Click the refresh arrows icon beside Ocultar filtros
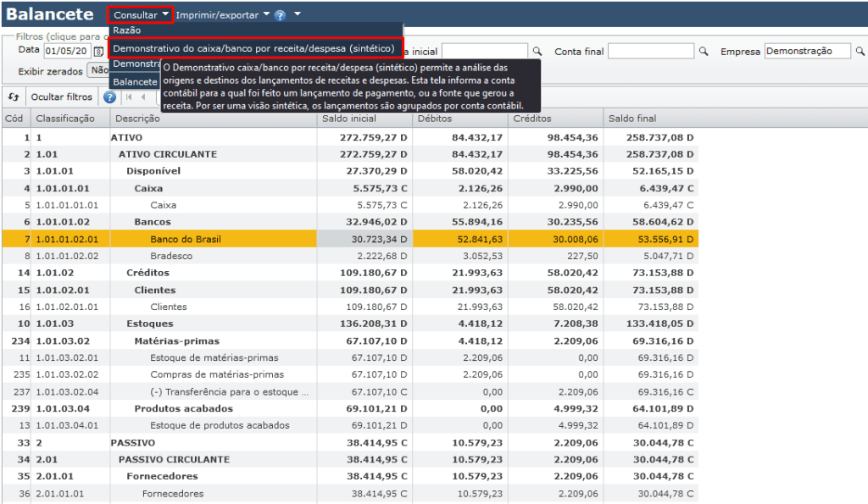 14,97
